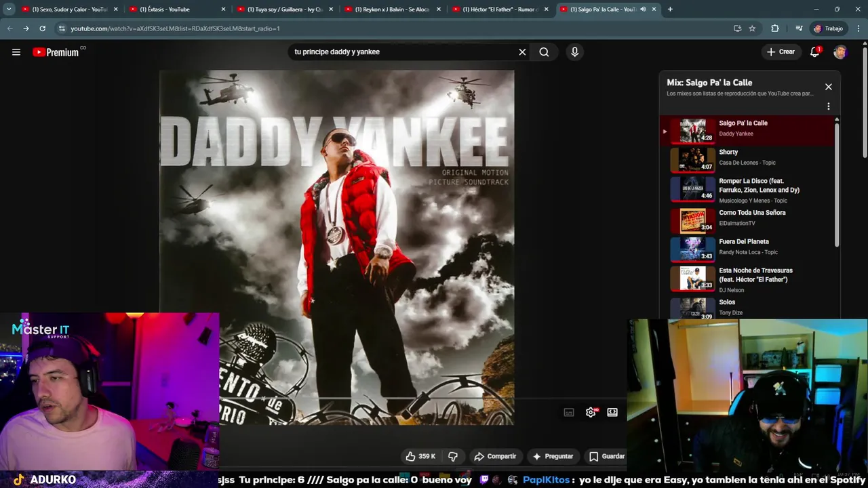The image size is (868, 488).
Task: Switch to 'Tuya soy / Guillaera' tab
Action: coord(284,9)
